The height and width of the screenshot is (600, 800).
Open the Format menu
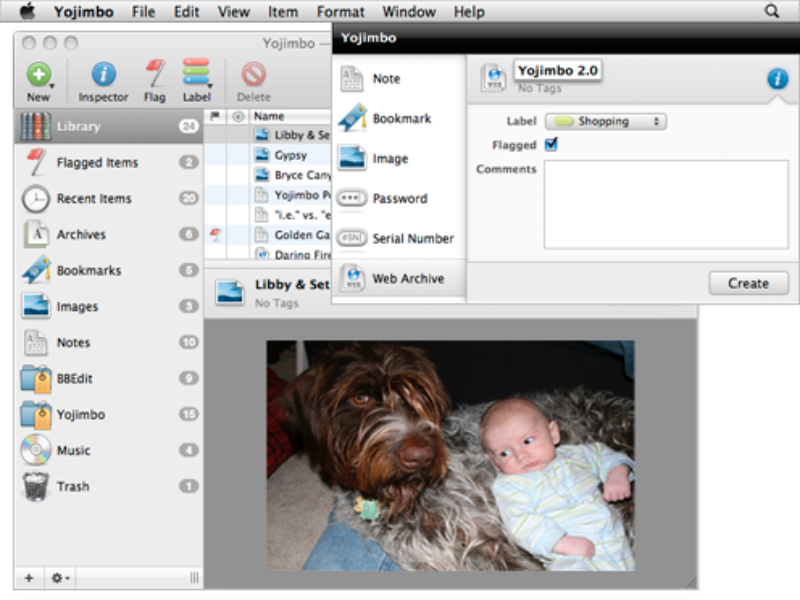coord(341,12)
